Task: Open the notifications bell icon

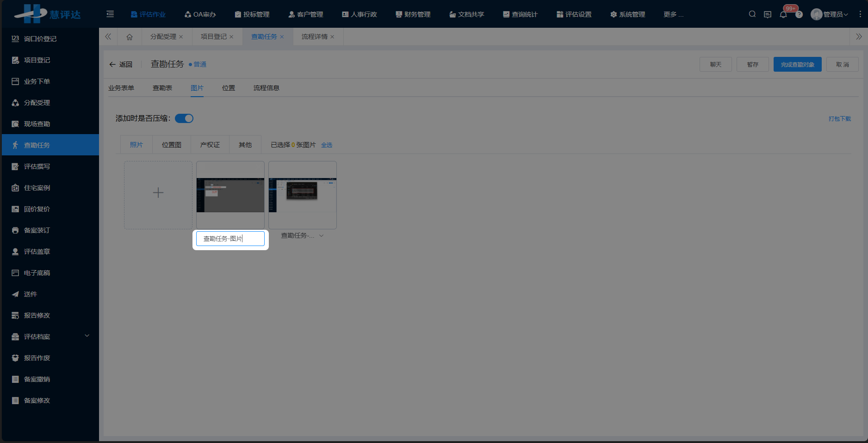Action: [x=783, y=15]
